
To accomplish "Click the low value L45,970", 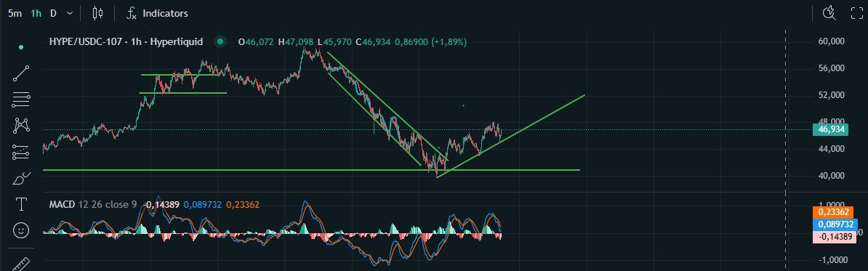I will [x=335, y=41].
